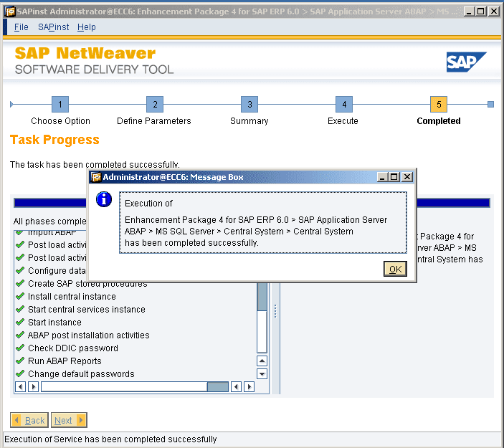Click status bar 'Execution of Service' message
The width and height of the screenshot is (504, 448).
[x=110, y=439]
